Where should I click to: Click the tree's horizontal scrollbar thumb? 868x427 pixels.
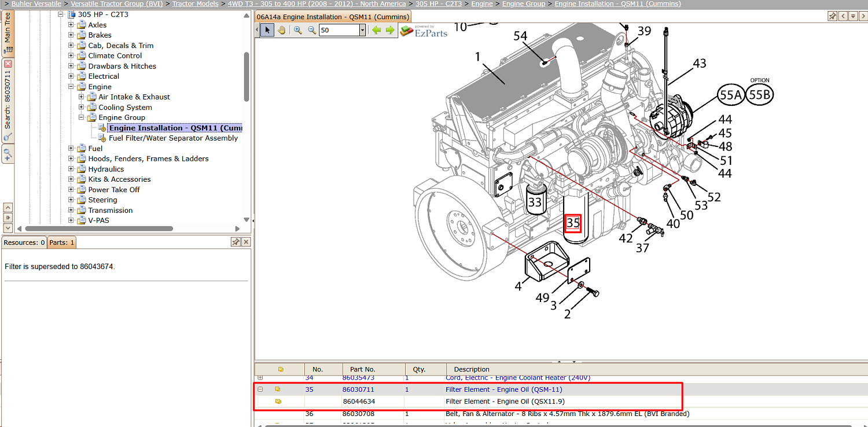(x=99, y=229)
